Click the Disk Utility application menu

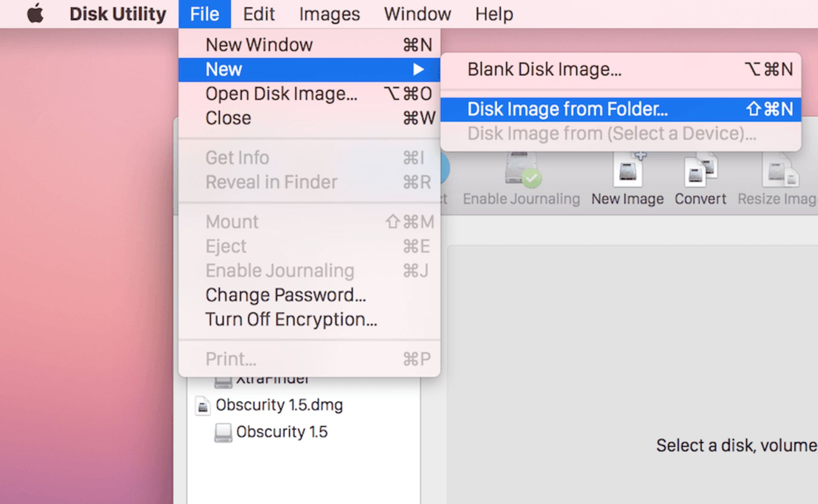pyautogui.click(x=118, y=14)
